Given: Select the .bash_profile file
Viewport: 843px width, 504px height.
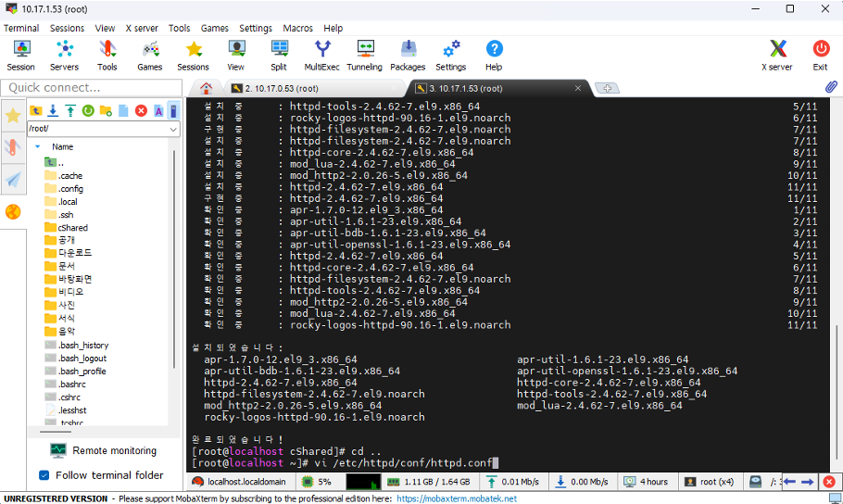Looking at the screenshot, I should [75, 372].
